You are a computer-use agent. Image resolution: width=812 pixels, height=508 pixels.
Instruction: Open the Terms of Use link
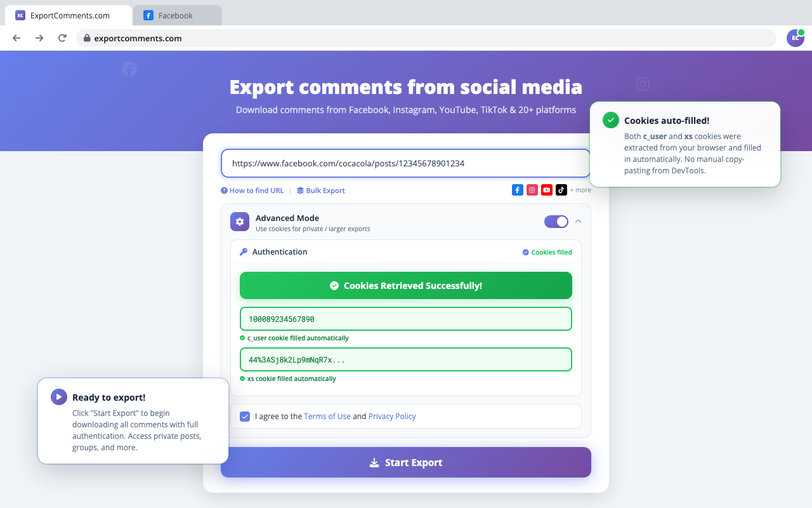click(x=327, y=417)
